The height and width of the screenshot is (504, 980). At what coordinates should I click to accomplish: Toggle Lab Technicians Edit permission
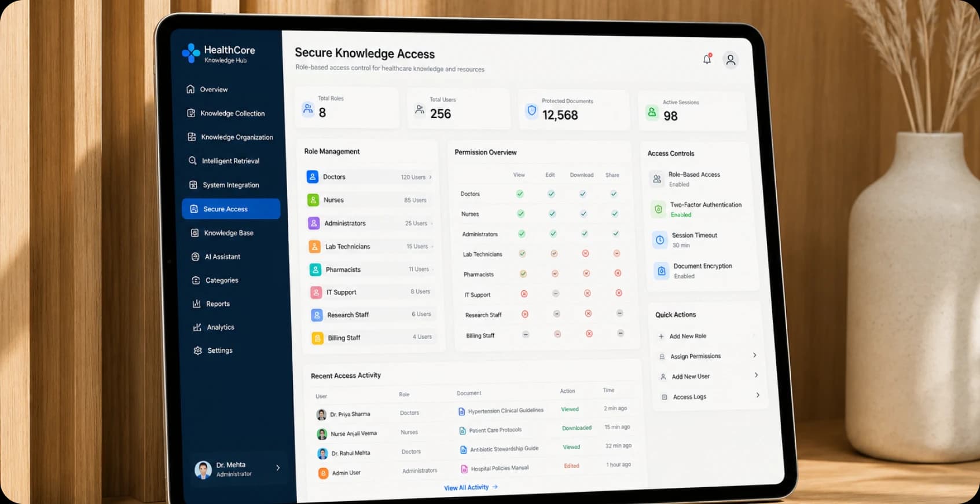pos(554,253)
